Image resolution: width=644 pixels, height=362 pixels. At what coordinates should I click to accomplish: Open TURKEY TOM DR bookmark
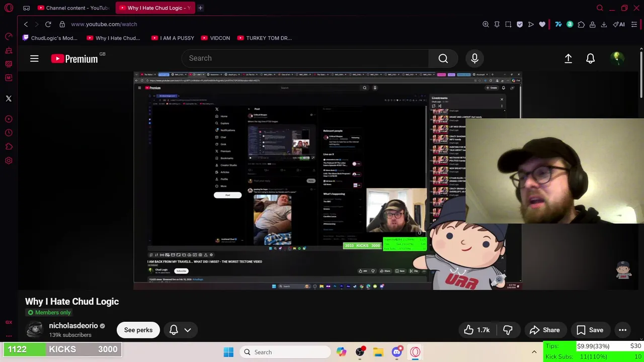click(264, 38)
